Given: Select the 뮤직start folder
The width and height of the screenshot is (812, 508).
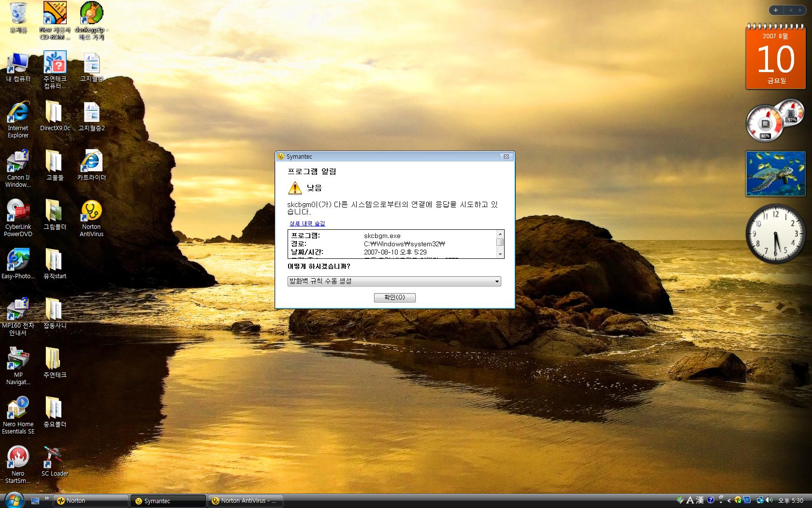Looking at the screenshot, I should tap(55, 264).
